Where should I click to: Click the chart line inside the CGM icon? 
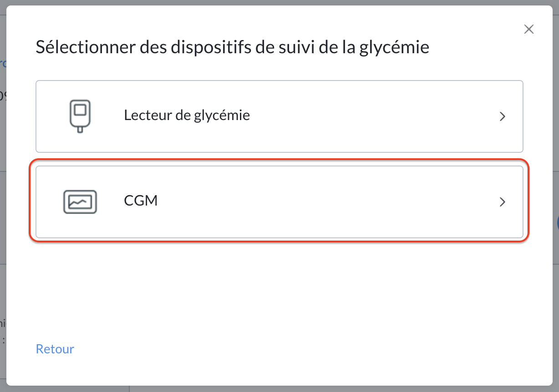(x=80, y=201)
